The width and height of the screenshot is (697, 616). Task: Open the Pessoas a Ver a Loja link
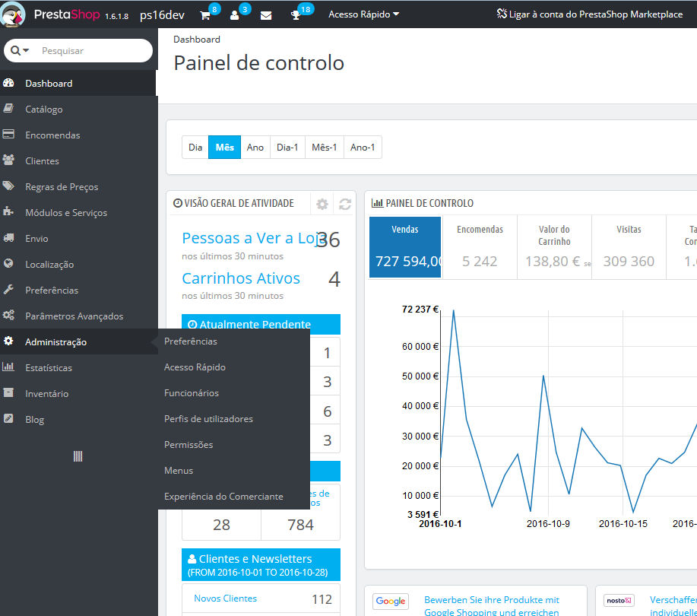(251, 238)
